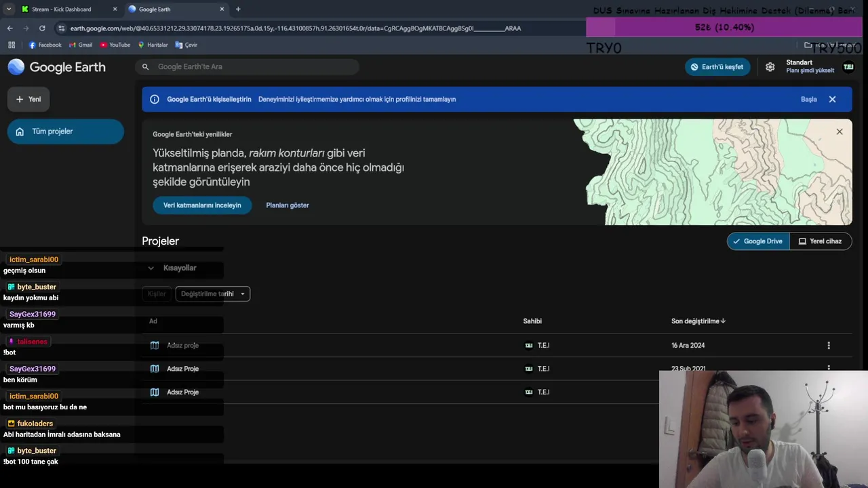The height and width of the screenshot is (488, 868).
Task: Click the Earth'ü keşfet button
Action: point(717,67)
